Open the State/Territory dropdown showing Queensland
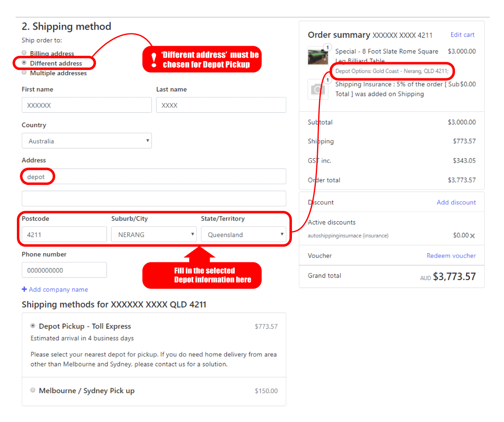 pyautogui.click(x=243, y=235)
